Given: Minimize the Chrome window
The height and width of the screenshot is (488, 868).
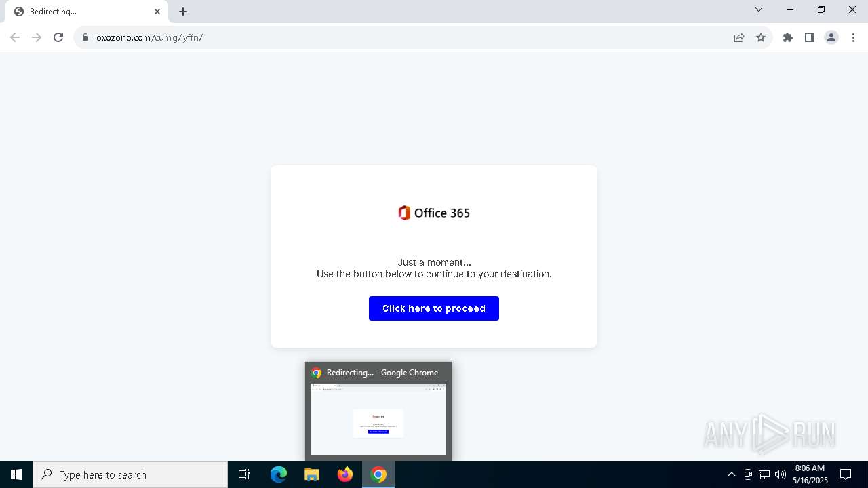Looking at the screenshot, I should click(x=790, y=9).
